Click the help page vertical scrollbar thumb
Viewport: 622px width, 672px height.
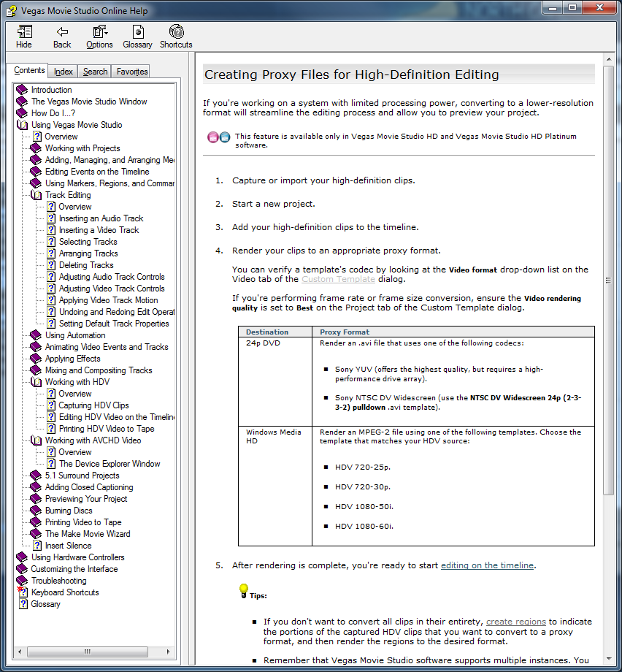pos(608,280)
